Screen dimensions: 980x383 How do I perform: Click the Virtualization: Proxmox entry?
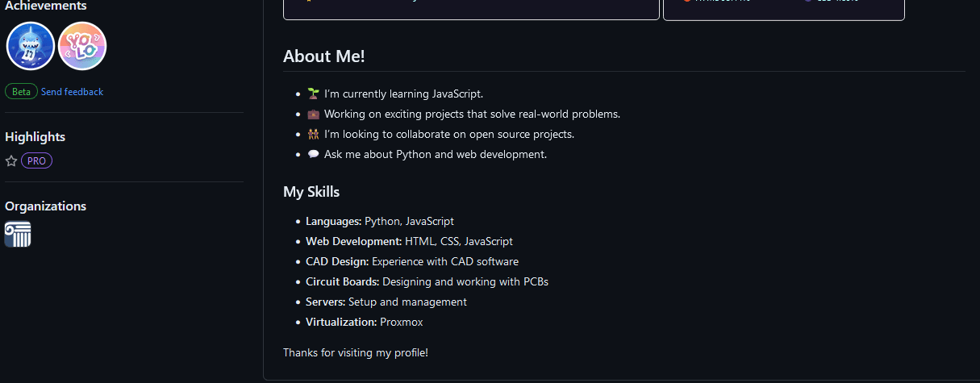click(x=364, y=322)
